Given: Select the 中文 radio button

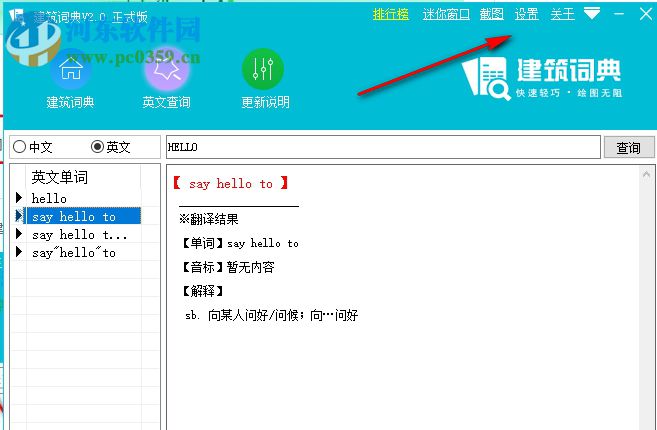Looking at the screenshot, I should [19, 147].
